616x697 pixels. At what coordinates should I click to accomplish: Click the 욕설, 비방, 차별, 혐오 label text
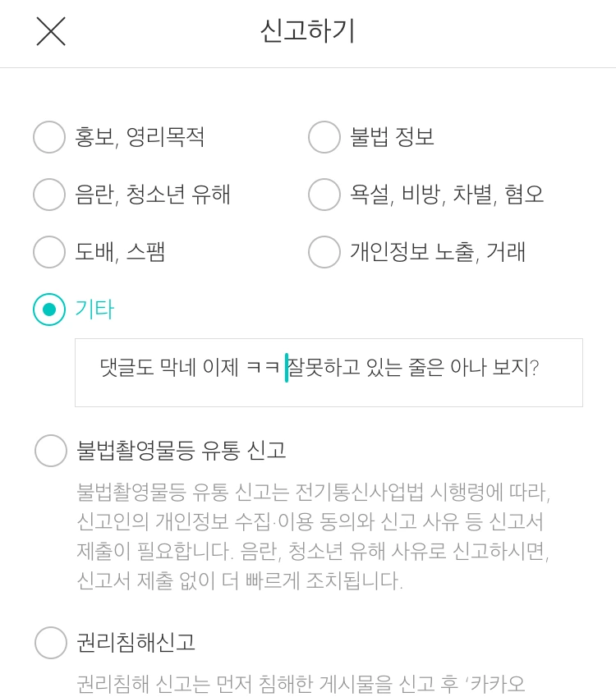(x=447, y=195)
